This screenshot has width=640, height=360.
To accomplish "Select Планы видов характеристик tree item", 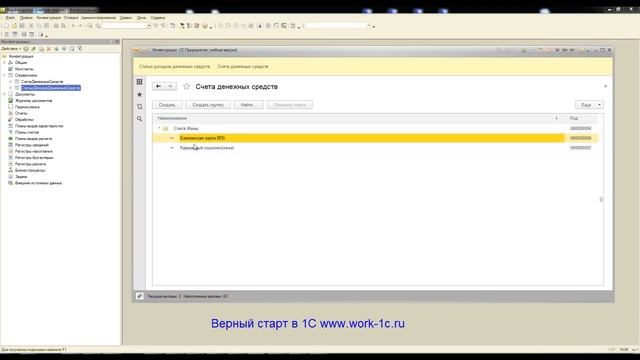I will (x=39, y=126).
